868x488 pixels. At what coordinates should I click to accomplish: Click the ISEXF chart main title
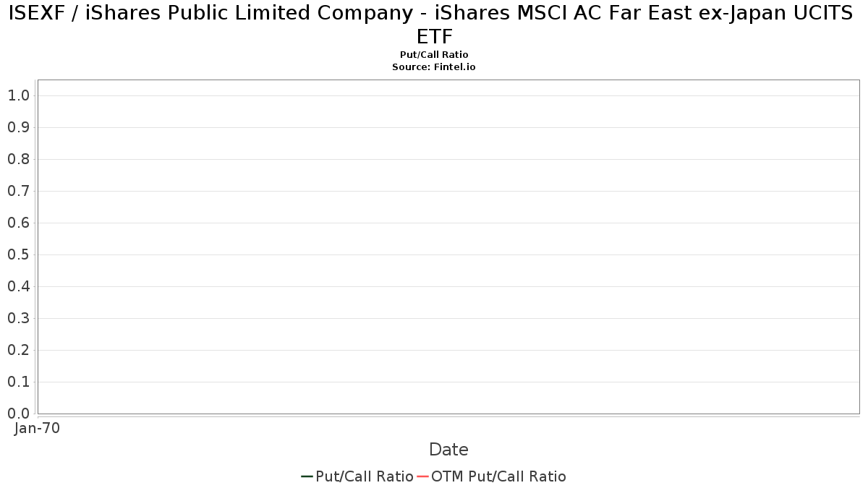click(x=434, y=23)
